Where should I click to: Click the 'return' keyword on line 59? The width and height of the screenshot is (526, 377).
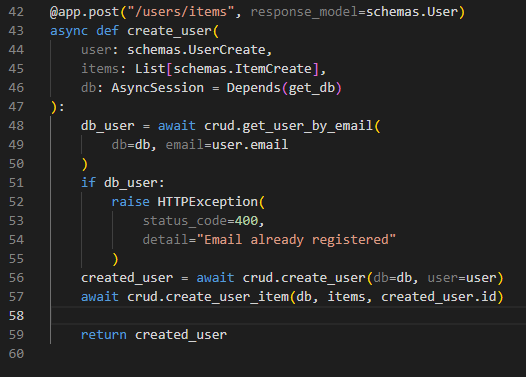104,335
